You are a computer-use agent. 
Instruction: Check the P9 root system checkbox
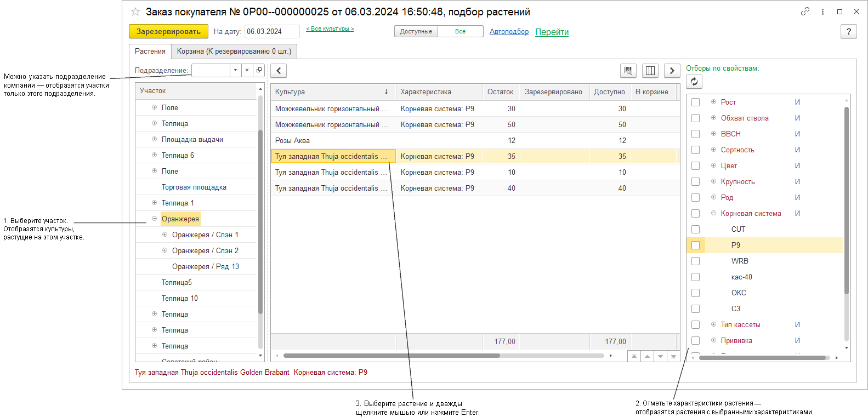point(695,245)
